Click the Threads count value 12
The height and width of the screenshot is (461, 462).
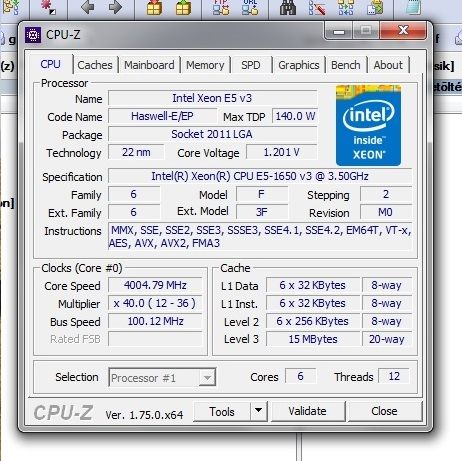point(394,376)
